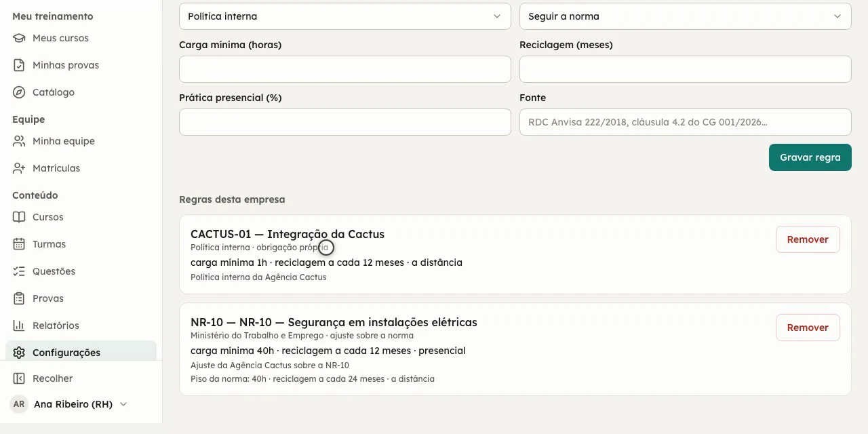
Task: Click the Prática presencial (%) field
Action: pyautogui.click(x=344, y=122)
